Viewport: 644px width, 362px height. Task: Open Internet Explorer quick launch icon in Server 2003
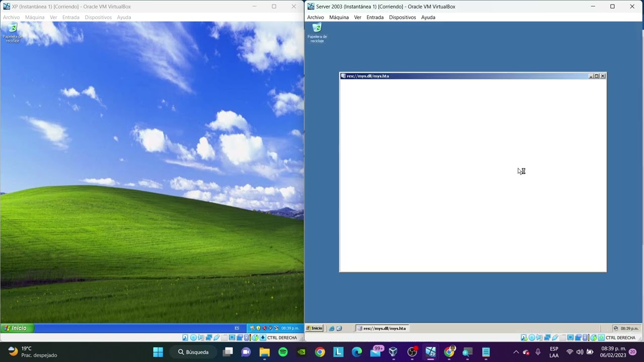(332, 328)
